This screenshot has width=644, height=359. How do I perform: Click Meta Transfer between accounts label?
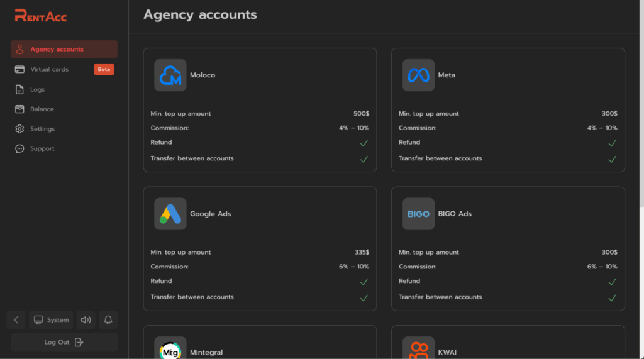coord(440,158)
